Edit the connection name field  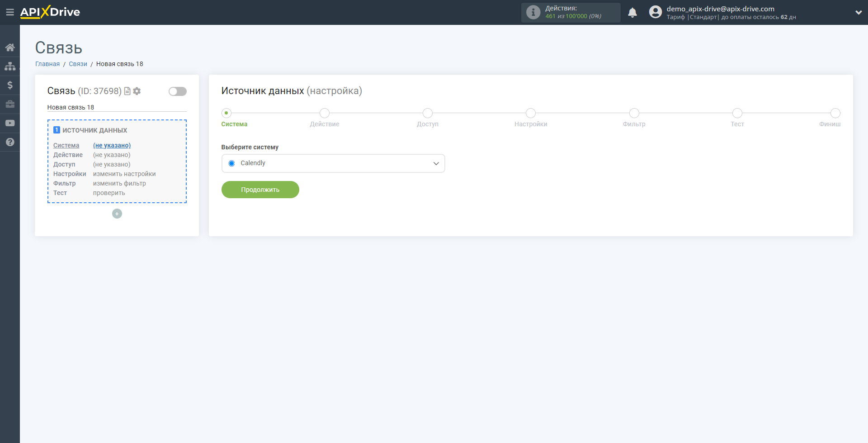click(117, 107)
